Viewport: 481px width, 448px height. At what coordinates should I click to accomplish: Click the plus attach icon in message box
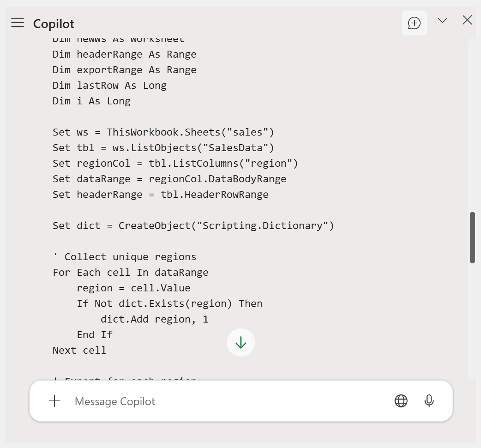click(55, 401)
